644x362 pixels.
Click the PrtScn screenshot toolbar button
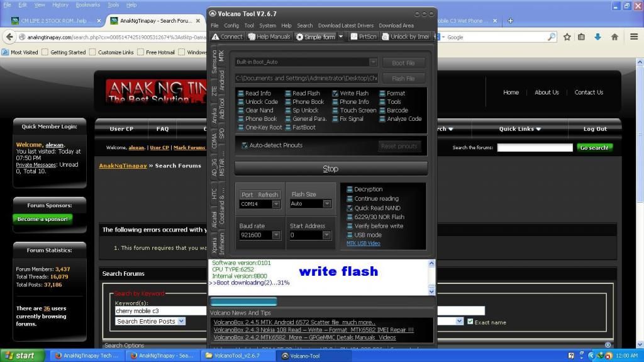click(364, 37)
